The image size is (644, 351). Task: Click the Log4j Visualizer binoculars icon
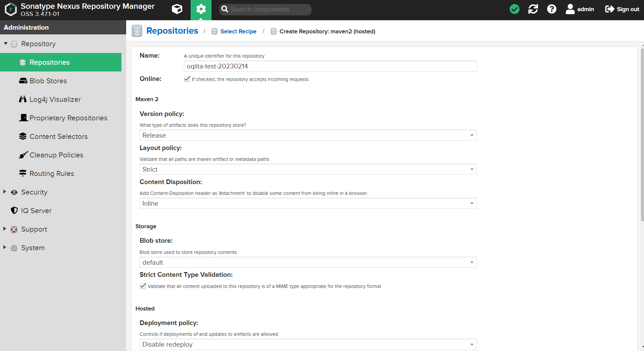(x=23, y=99)
